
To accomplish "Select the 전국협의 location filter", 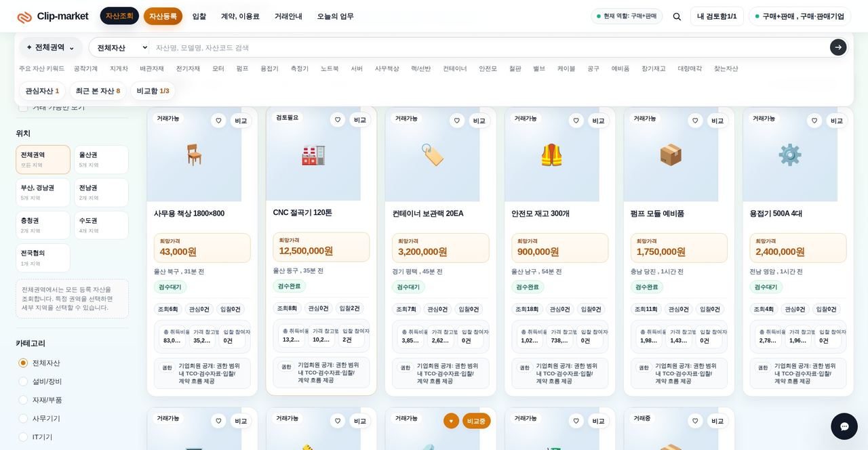I will pos(43,258).
